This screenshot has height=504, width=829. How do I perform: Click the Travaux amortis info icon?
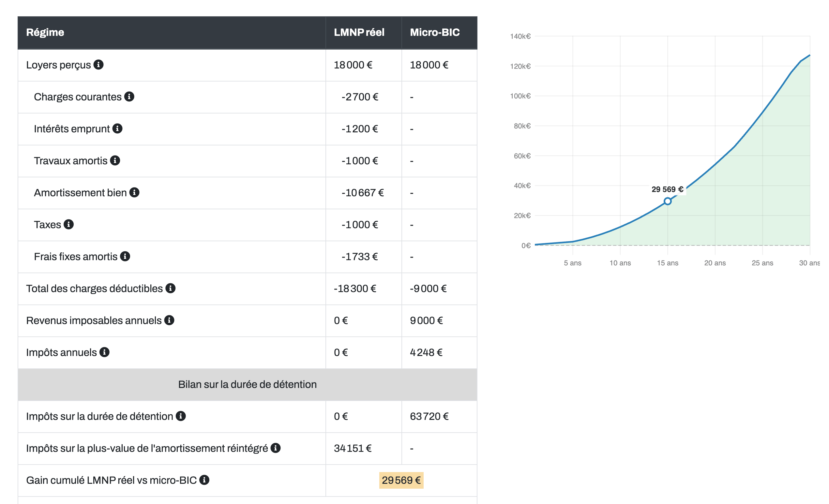pos(115,160)
